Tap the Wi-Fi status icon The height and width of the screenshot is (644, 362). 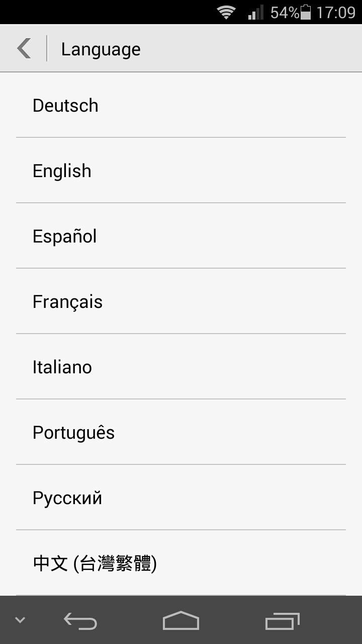coord(226,12)
